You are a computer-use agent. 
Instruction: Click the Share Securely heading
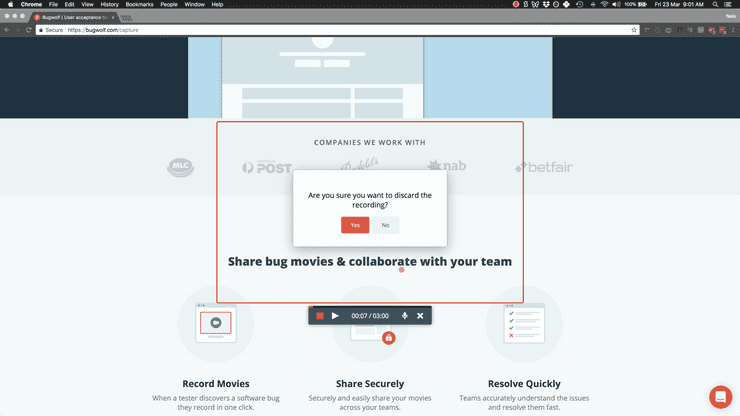370,383
